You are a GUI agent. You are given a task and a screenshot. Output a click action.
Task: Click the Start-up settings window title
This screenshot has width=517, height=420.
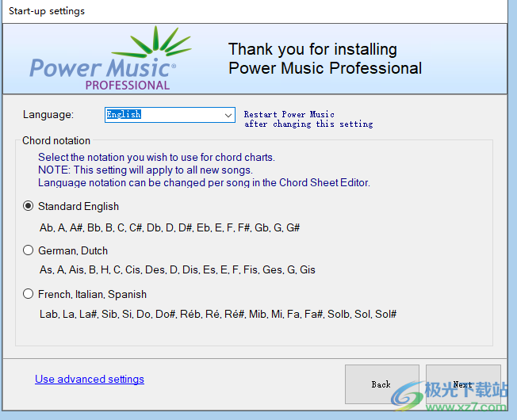coord(47,11)
